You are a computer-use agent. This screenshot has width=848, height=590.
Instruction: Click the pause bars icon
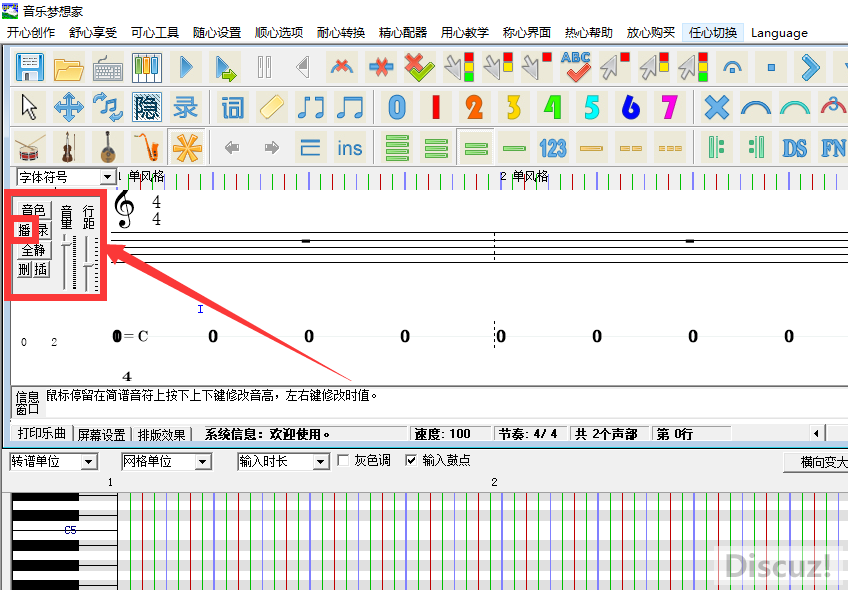pos(264,68)
